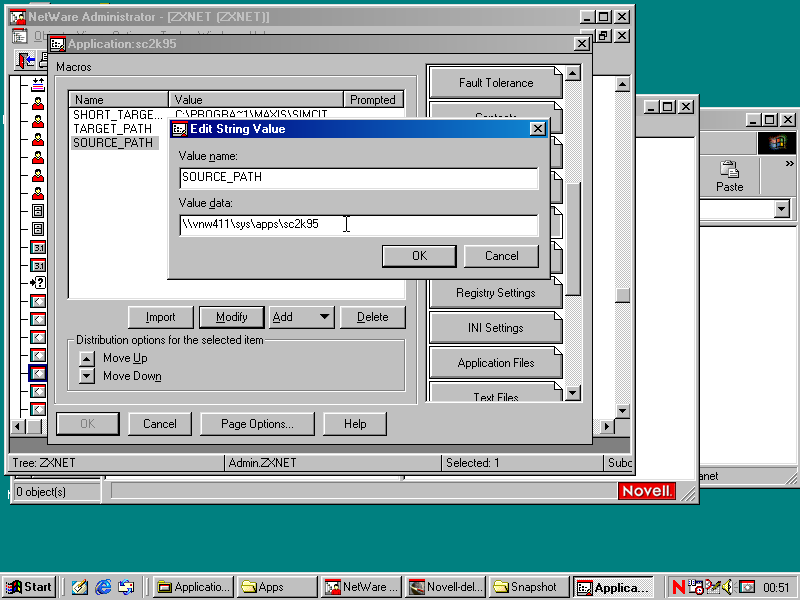Click into the Value name field

(x=359, y=178)
